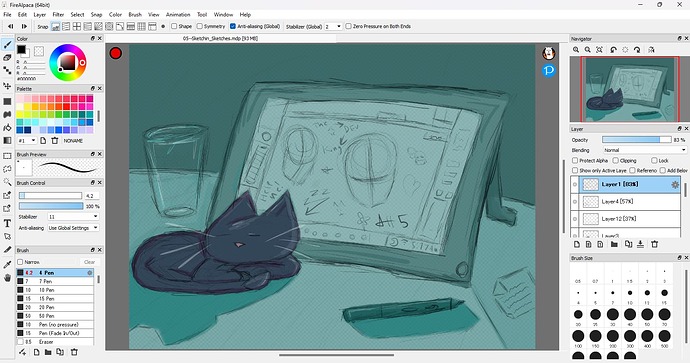Select the Move tool in left toolbar
The height and width of the screenshot is (363, 690).
[x=7, y=85]
